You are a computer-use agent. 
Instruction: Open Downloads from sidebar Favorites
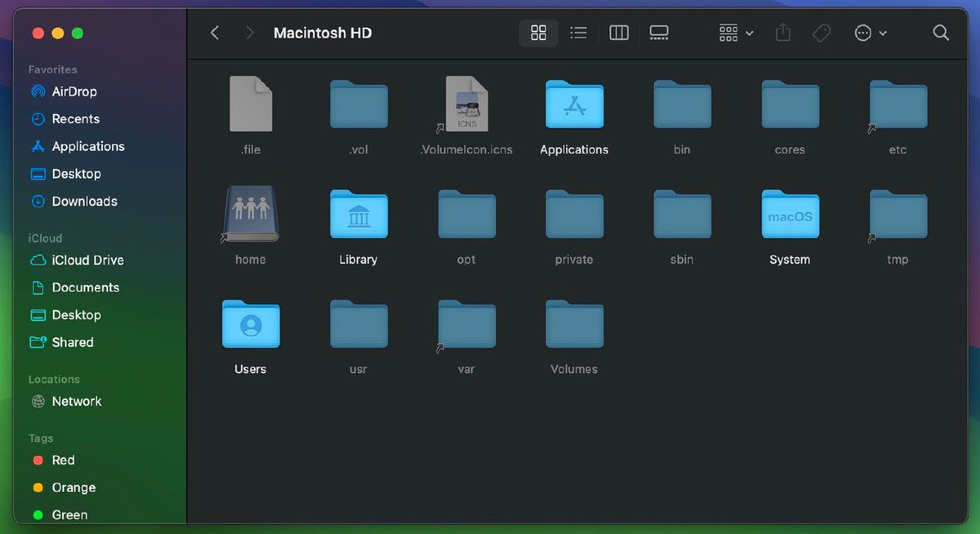(84, 202)
